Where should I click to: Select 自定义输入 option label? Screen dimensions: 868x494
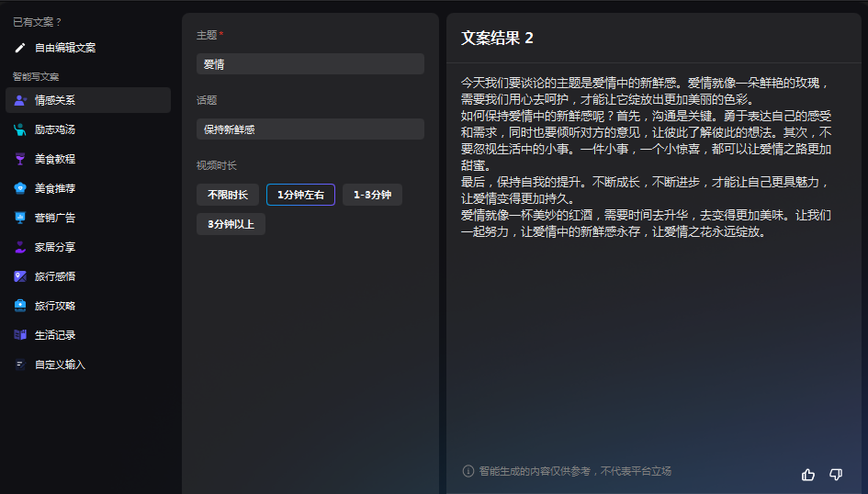(x=60, y=364)
